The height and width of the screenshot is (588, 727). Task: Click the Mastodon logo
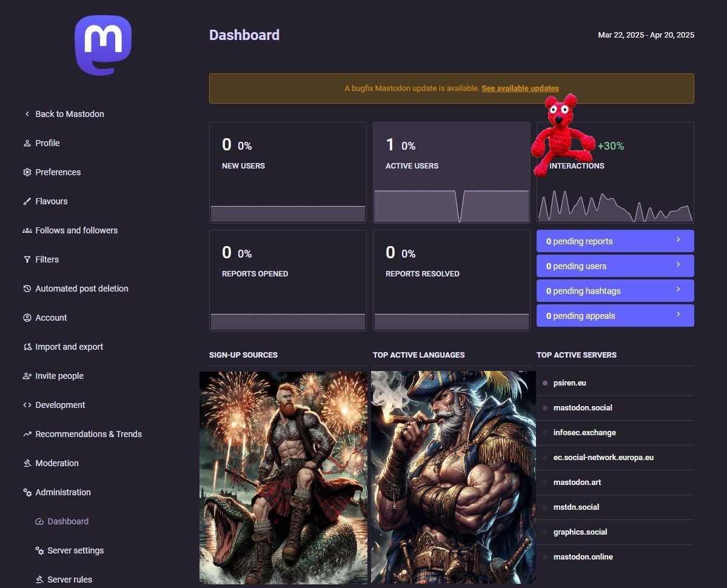(103, 45)
